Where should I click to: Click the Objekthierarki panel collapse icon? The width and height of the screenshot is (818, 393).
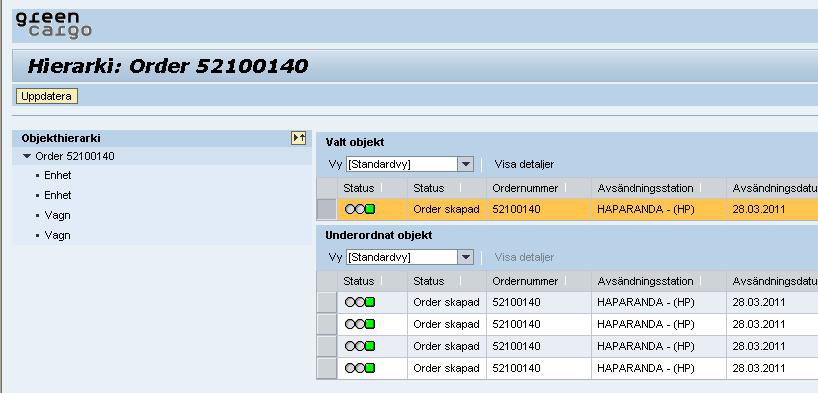click(298, 138)
